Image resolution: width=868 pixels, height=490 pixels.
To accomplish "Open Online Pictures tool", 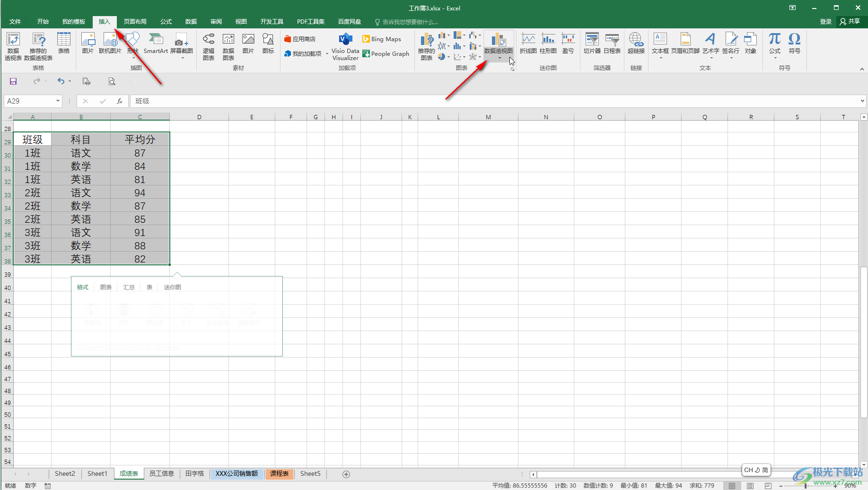I will tap(110, 44).
